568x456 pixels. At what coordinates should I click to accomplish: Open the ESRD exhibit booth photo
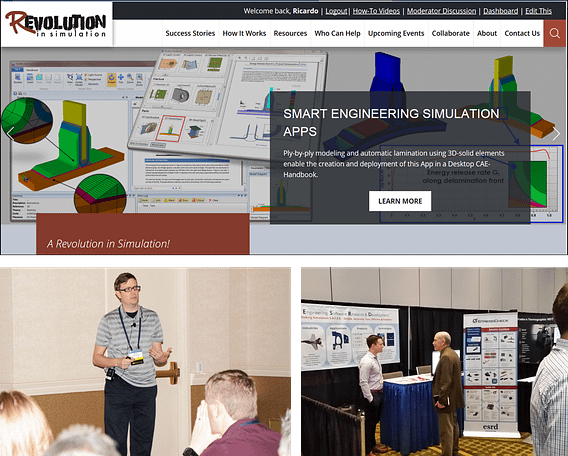(x=434, y=361)
